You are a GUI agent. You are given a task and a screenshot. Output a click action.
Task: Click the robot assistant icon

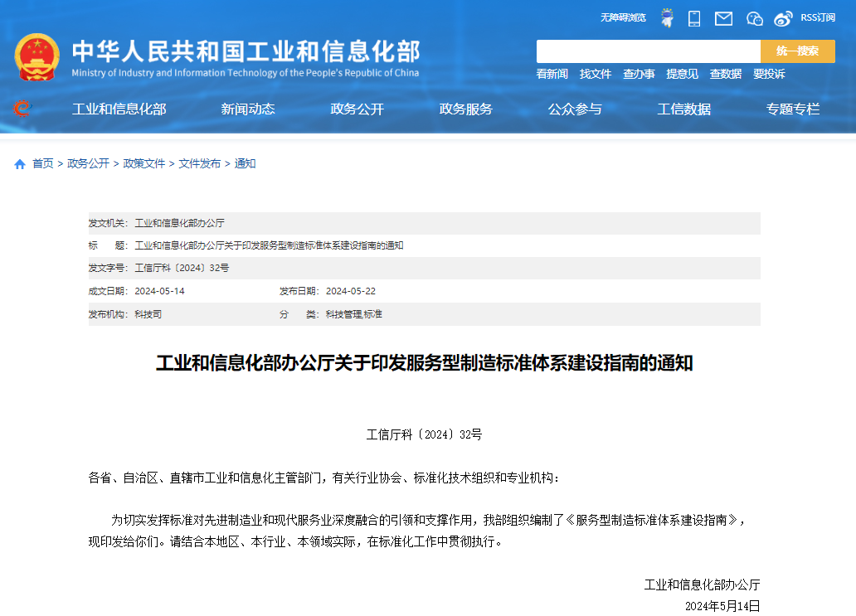[667, 18]
